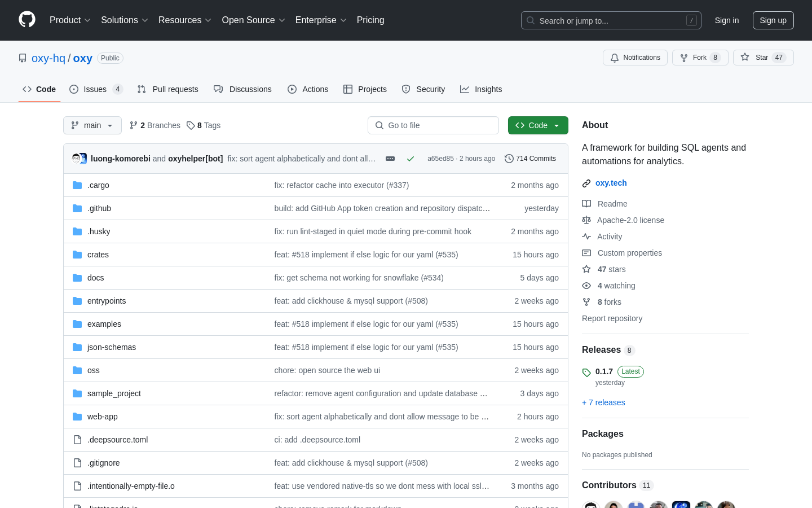Image resolution: width=812 pixels, height=508 pixels.
Task: View the 4 watching list
Action: 608,286
